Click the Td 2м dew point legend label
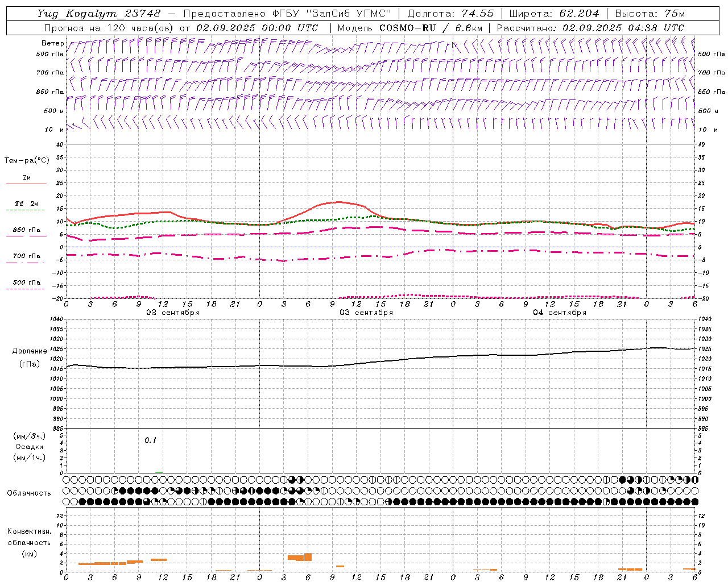The width and height of the screenshot is (728, 582). [x=27, y=203]
